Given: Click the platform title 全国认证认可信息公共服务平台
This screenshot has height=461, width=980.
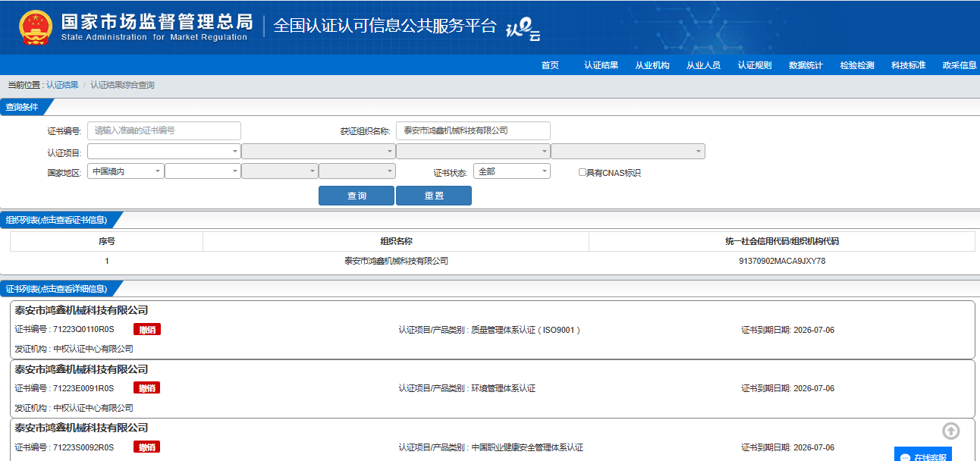Looking at the screenshot, I should pyautogui.click(x=385, y=26).
